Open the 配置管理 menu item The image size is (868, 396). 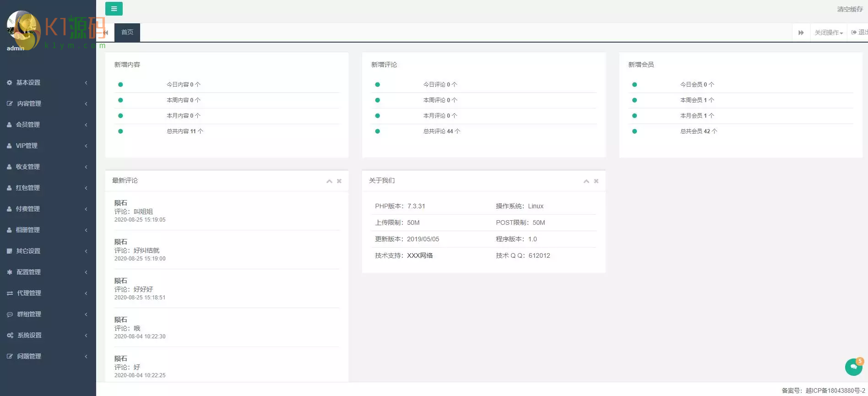coord(48,272)
